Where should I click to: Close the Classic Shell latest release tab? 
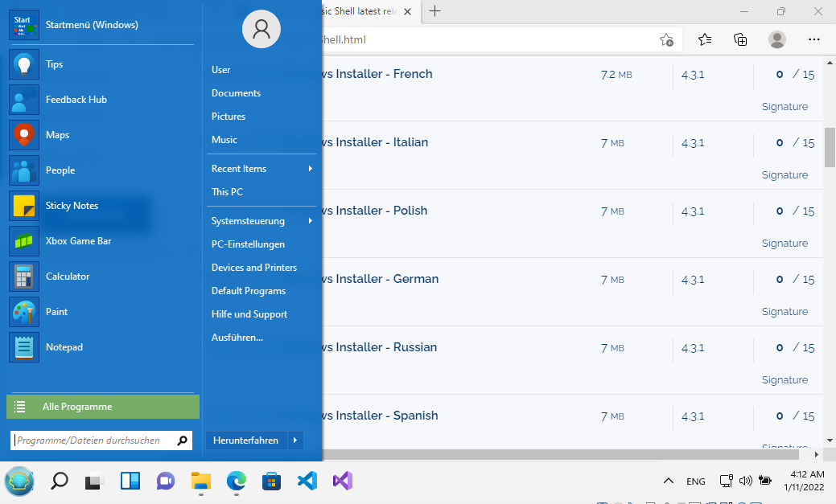[x=407, y=12]
